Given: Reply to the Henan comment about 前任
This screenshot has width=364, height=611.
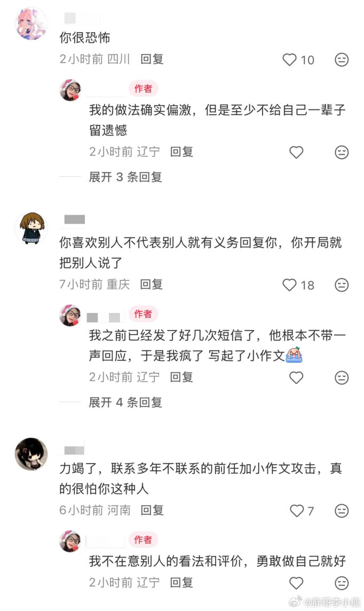Looking at the screenshot, I should (152, 510).
